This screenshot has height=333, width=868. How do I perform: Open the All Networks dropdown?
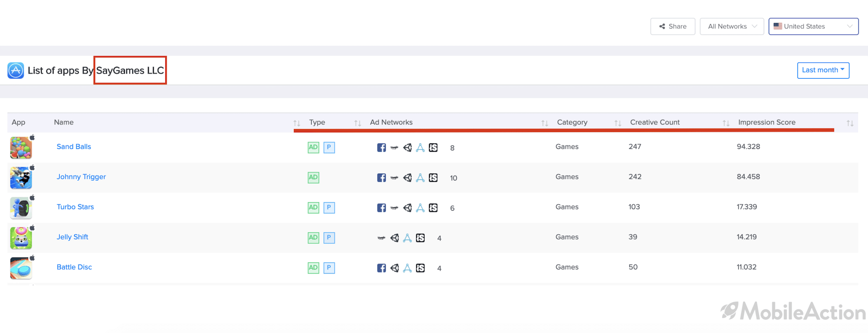click(x=732, y=26)
